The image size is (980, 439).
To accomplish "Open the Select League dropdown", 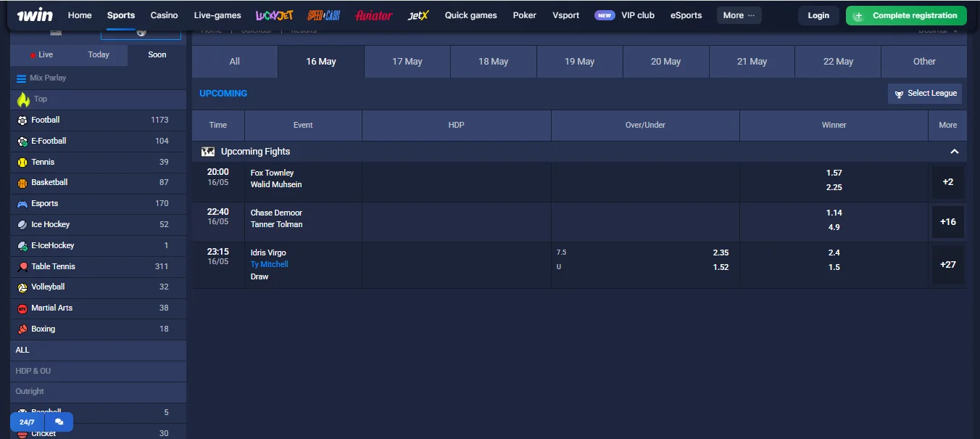I will [x=925, y=94].
